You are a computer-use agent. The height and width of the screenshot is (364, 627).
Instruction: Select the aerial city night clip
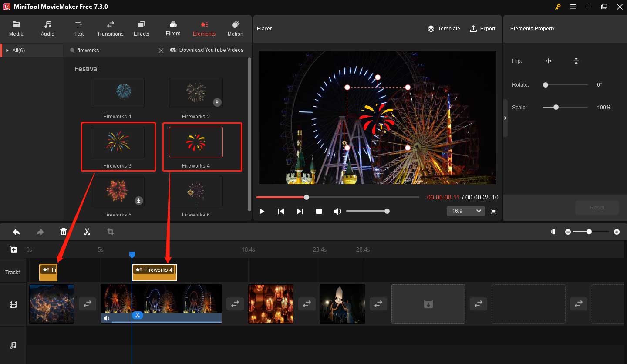pos(52,304)
